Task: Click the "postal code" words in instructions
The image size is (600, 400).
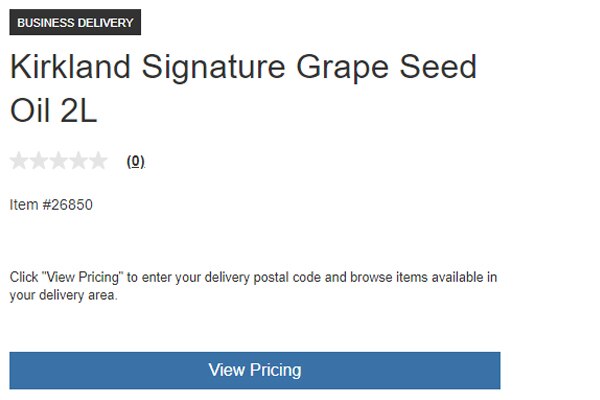Action: pos(287,277)
